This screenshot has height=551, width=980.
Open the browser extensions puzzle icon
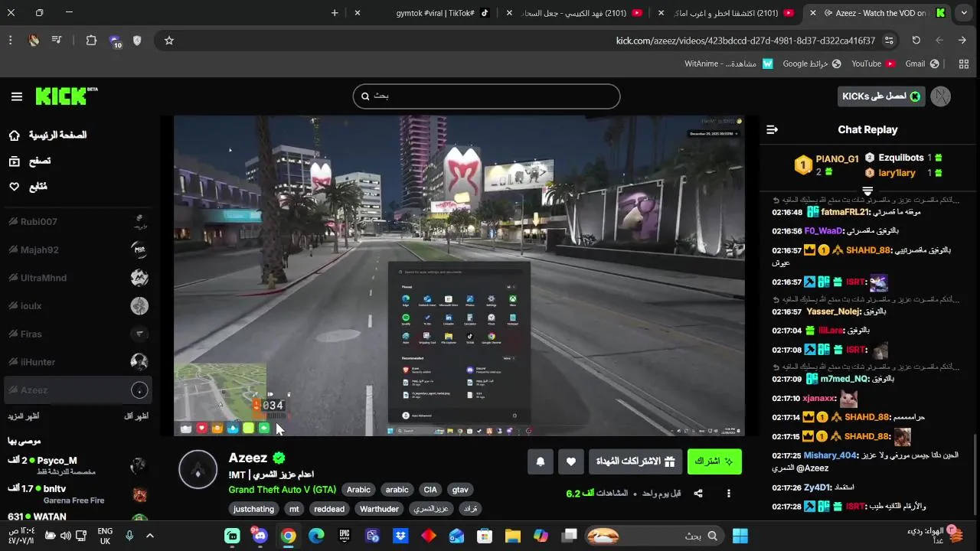tap(91, 41)
